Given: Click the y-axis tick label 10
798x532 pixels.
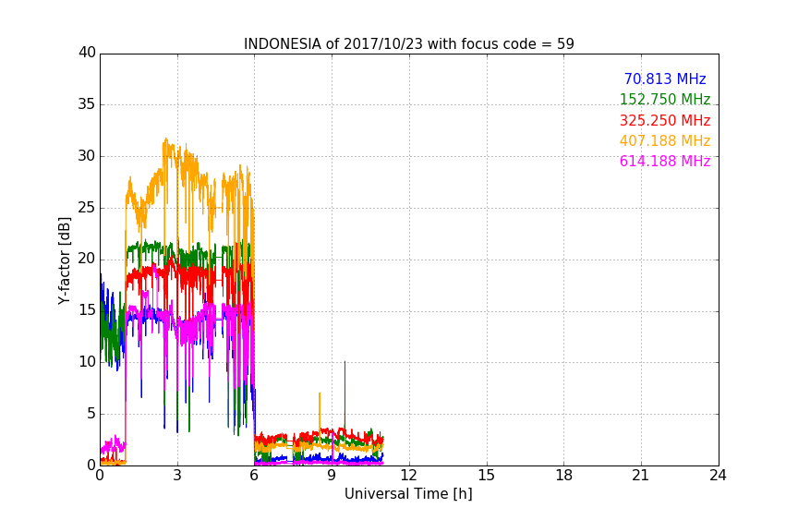Looking at the screenshot, I should [87, 362].
